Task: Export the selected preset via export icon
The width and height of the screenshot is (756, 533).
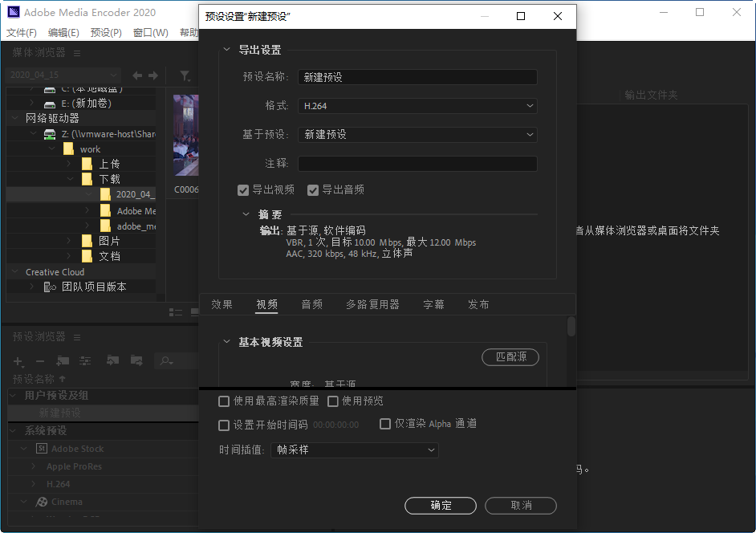Action: pyautogui.click(x=135, y=361)
